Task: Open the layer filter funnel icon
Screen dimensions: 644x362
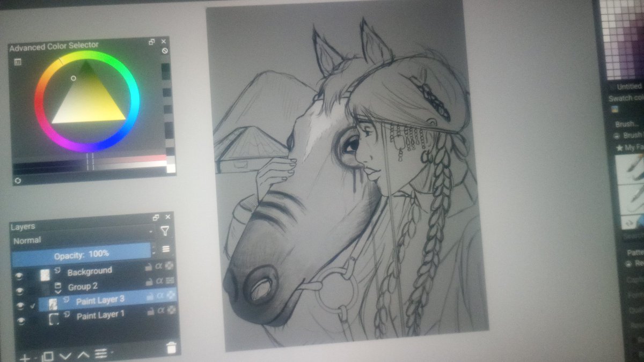Action: [165, 231]
